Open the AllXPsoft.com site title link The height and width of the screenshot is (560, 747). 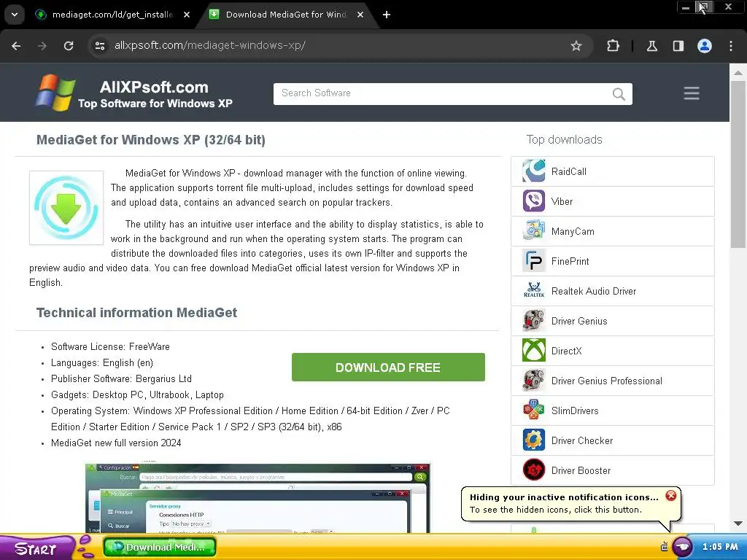[x=154, y=87]
